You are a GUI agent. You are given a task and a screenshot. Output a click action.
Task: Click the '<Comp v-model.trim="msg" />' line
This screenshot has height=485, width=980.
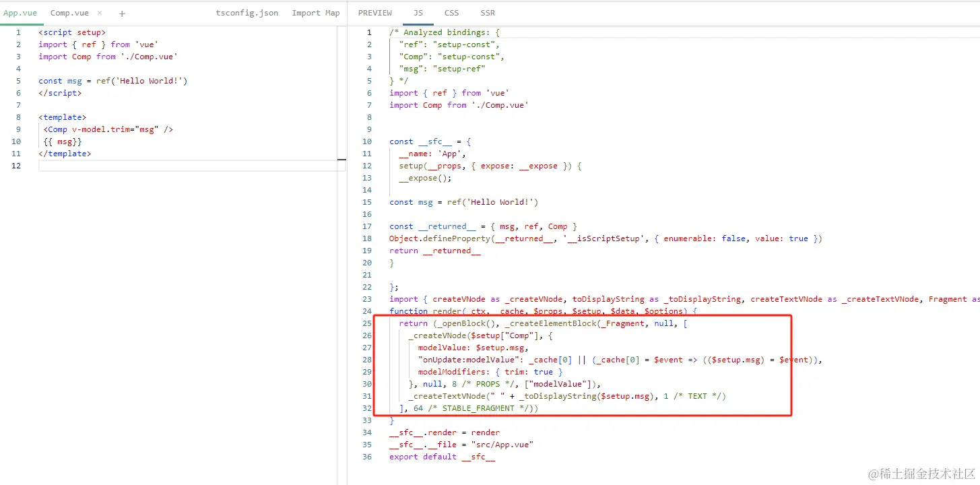point(108,129)
